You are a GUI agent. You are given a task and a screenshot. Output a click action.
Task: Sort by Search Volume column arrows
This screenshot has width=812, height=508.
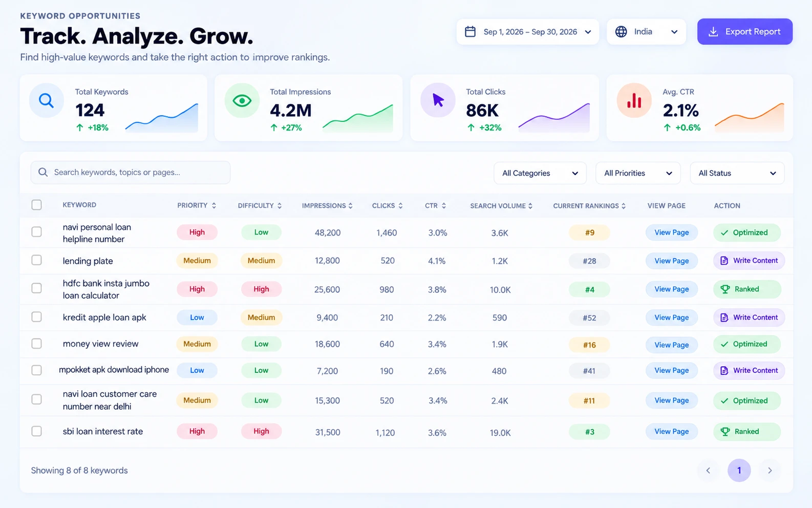530,206
